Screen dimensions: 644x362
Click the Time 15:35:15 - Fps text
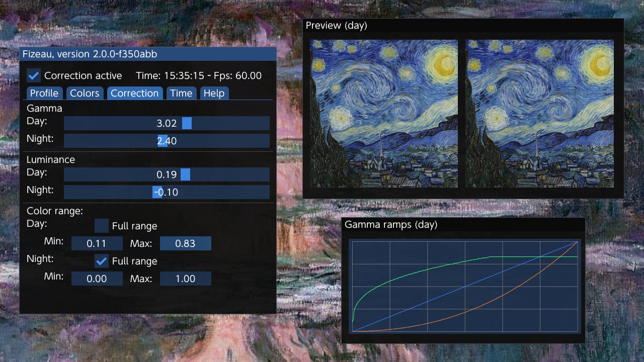(199, 76)
